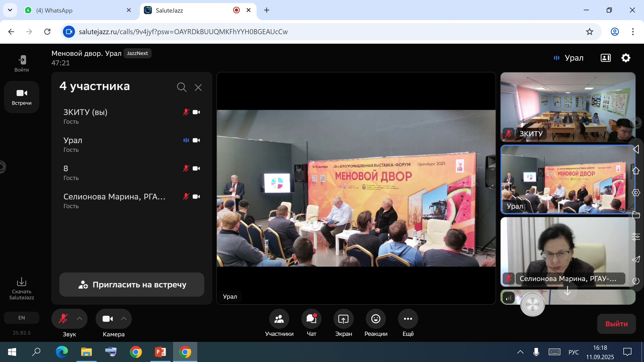Toggle ЗКИТУ microphone in participant list
The height and width of the screenshot is (362, 644).
[186, 112]
